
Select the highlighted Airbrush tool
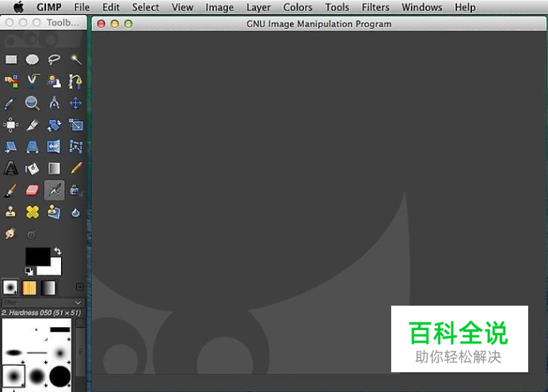pyautogui.click(x=54, y=190)
